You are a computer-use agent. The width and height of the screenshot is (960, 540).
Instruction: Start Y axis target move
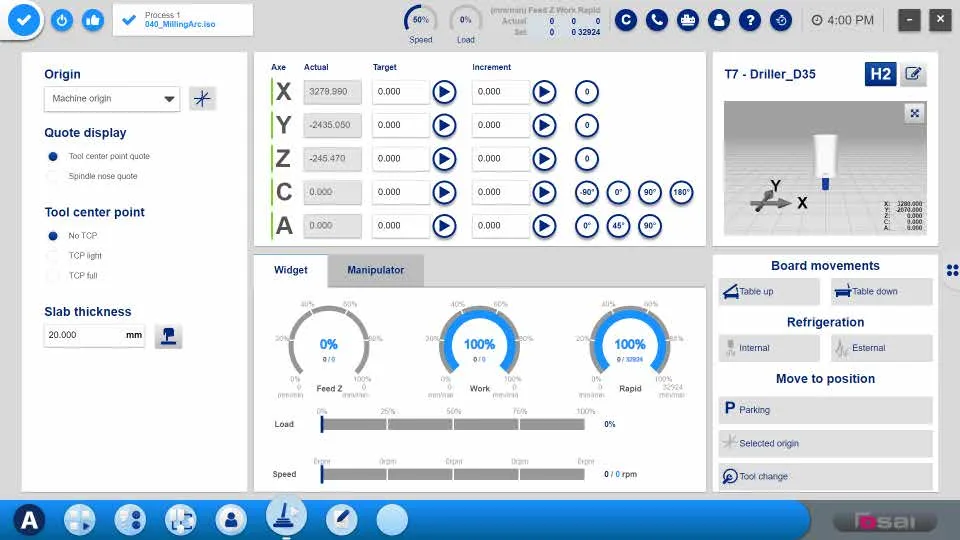[x=444, y=126]
